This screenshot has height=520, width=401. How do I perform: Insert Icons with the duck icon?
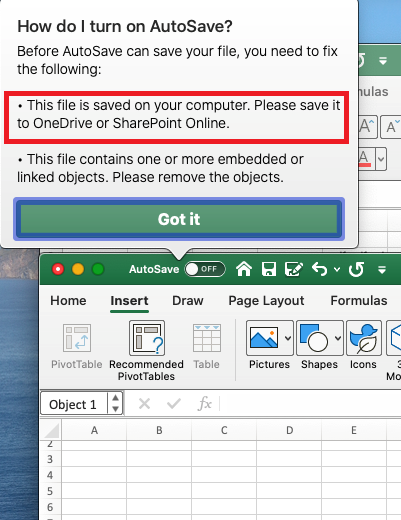click(363, 345)
